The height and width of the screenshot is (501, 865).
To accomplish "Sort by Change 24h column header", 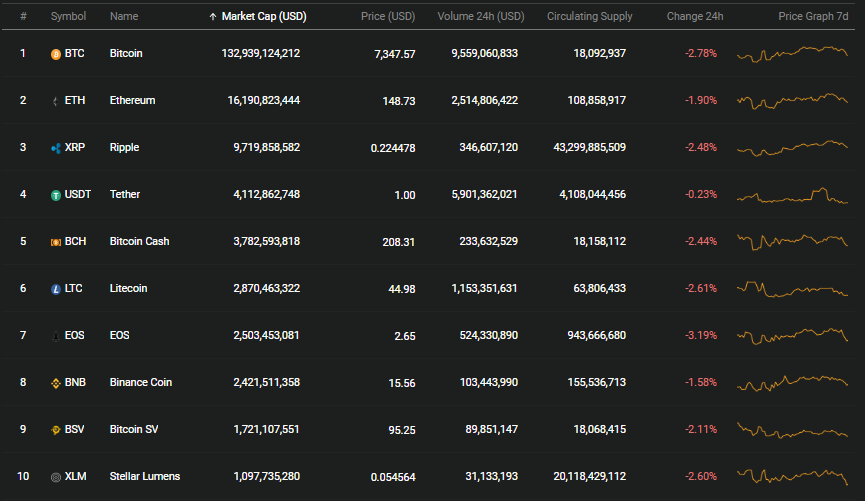I will coord(695,17).
